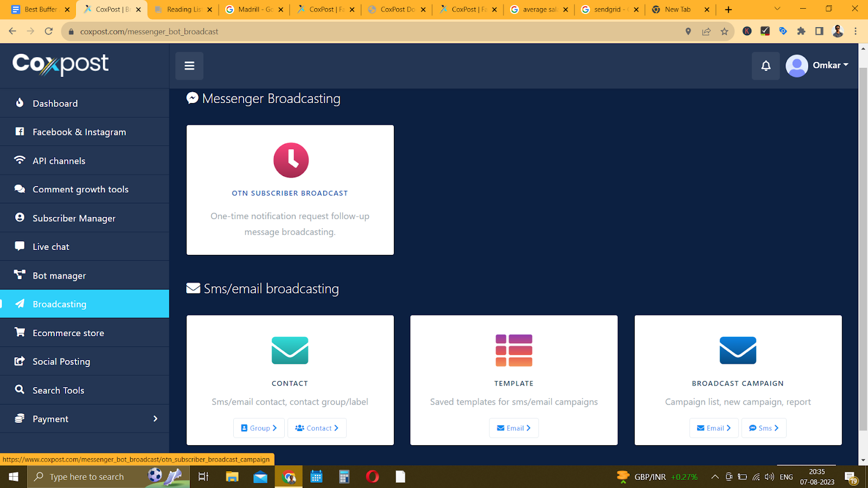Bookmark page with the star icon
The width and height of the screenshot is (868, 488).
(x=724, y=31)
